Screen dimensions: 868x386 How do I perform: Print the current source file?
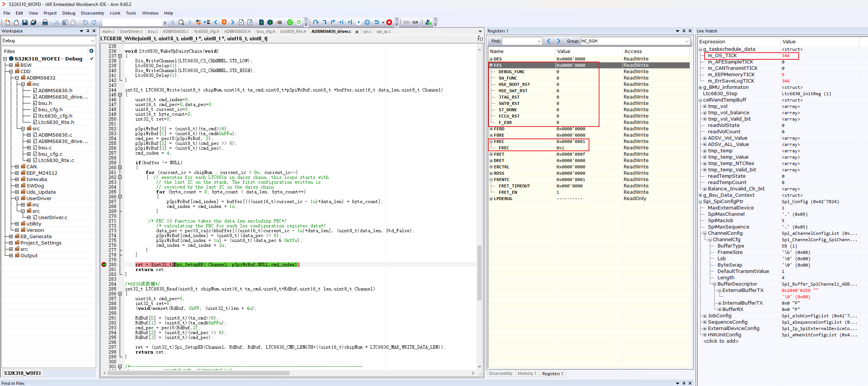(45, 22)
